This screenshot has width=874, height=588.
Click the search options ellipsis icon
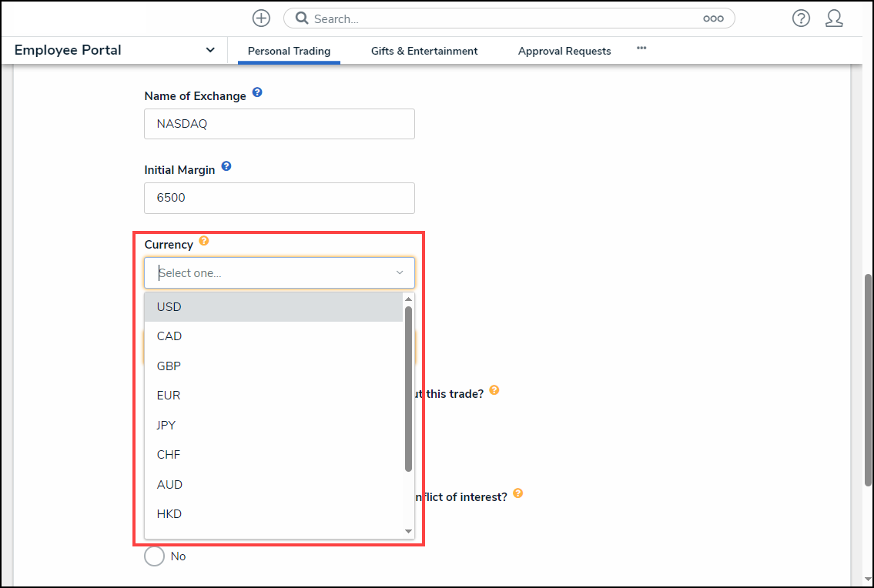713,18
